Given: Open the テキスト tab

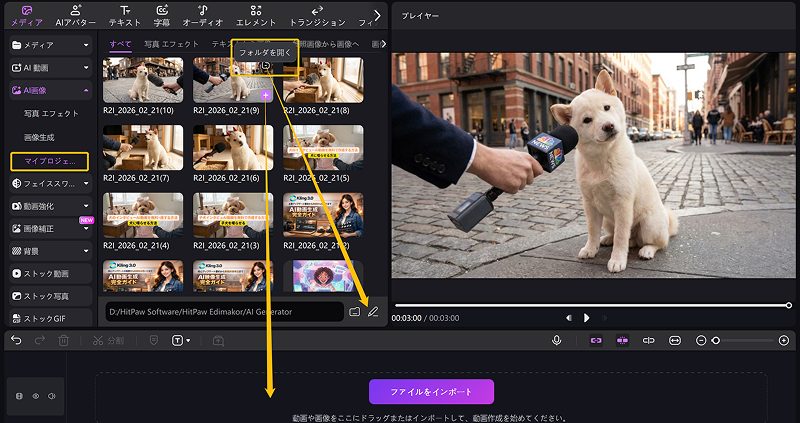Looking at the screenshot, I should (124, 16).
